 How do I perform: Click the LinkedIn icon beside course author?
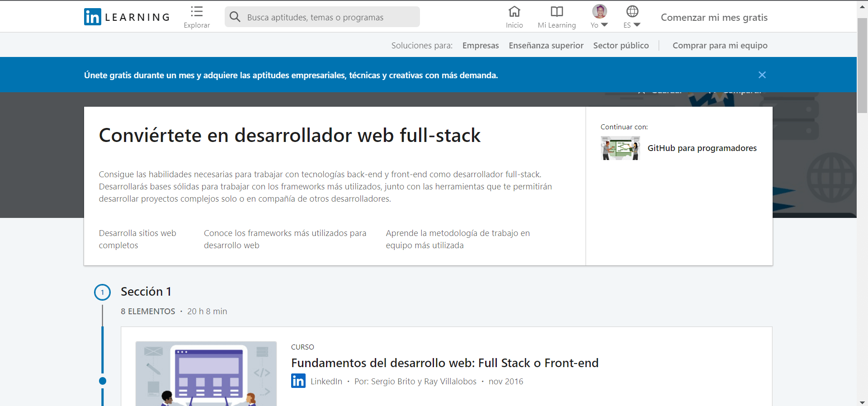tap(298, 381)
